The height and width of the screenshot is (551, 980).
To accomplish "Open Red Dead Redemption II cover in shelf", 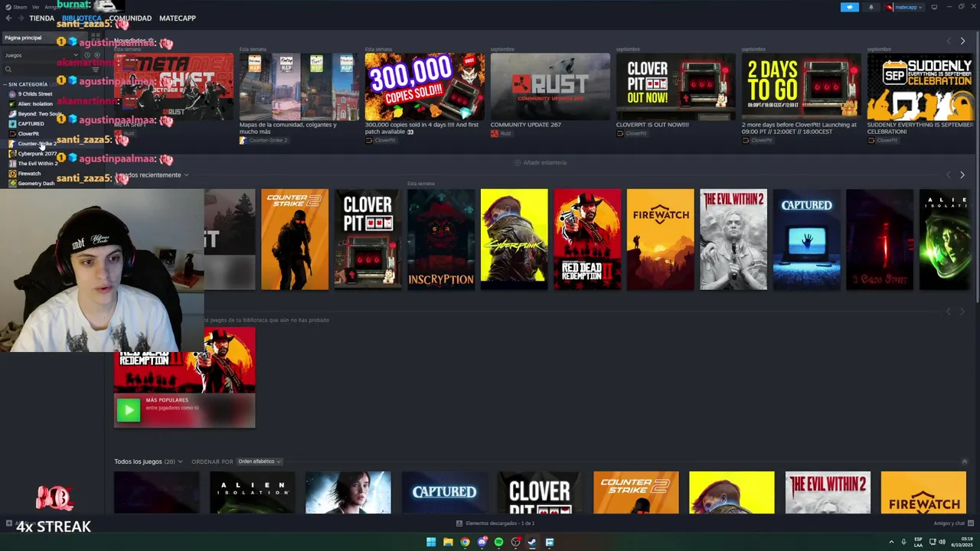I will (587, 240).
